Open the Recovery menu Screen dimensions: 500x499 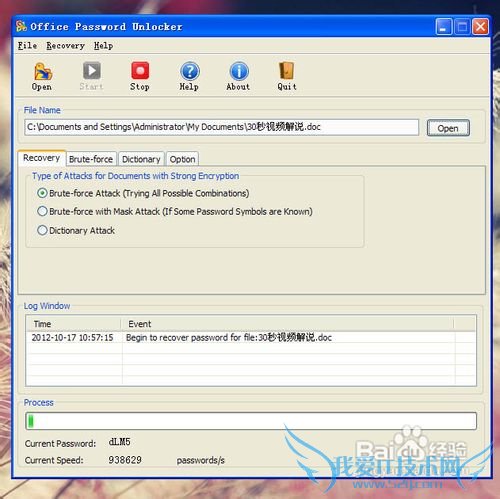pyautogui.click(x=65, y=46)
